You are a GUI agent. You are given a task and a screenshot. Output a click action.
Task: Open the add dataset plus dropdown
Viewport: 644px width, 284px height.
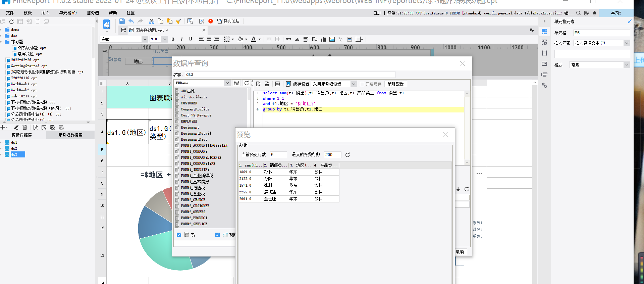[4, 127]
